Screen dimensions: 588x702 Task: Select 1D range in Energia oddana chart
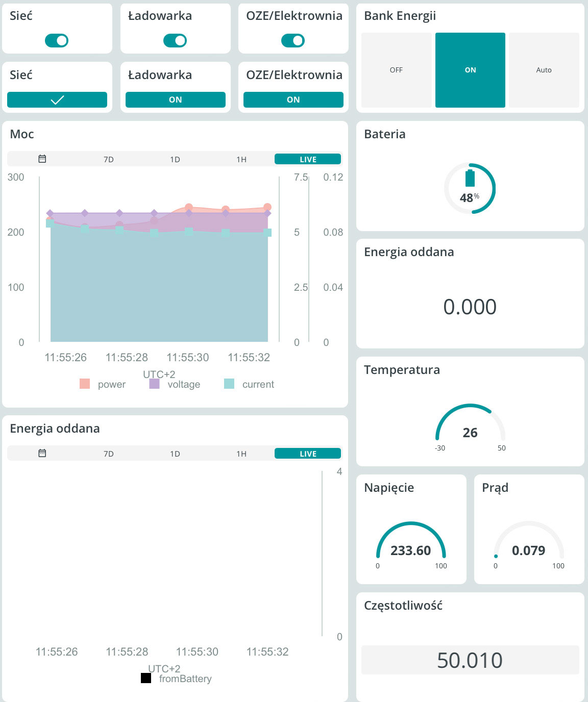pyautogui.click(x=175, y=454)
